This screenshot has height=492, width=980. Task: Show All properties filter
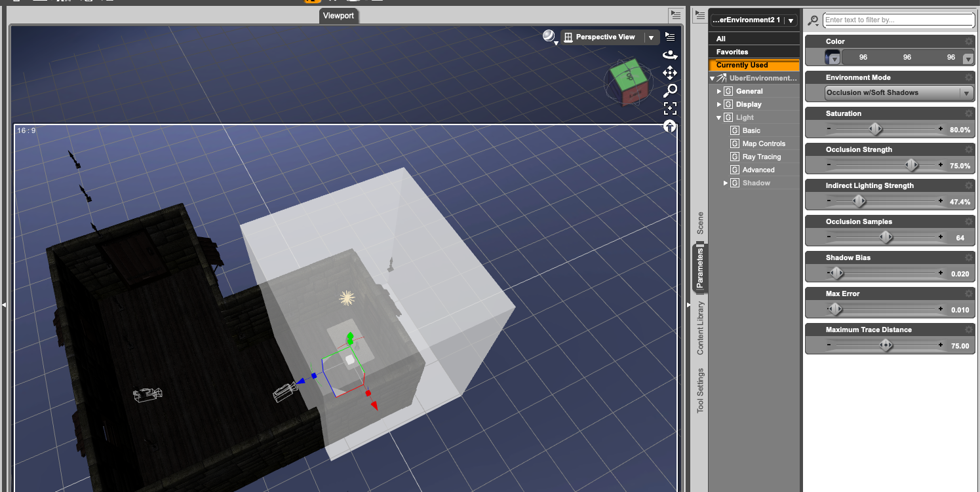click(754, 39)
